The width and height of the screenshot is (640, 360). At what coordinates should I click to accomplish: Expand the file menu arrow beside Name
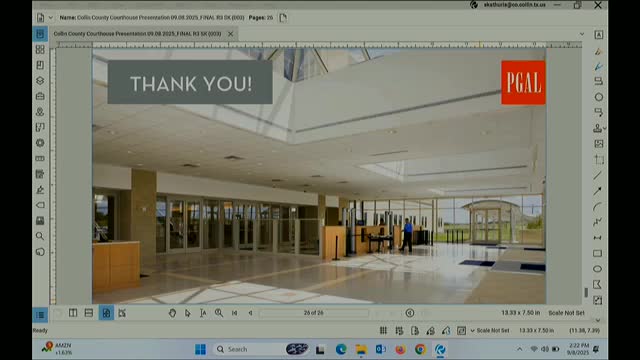[51, 18]
